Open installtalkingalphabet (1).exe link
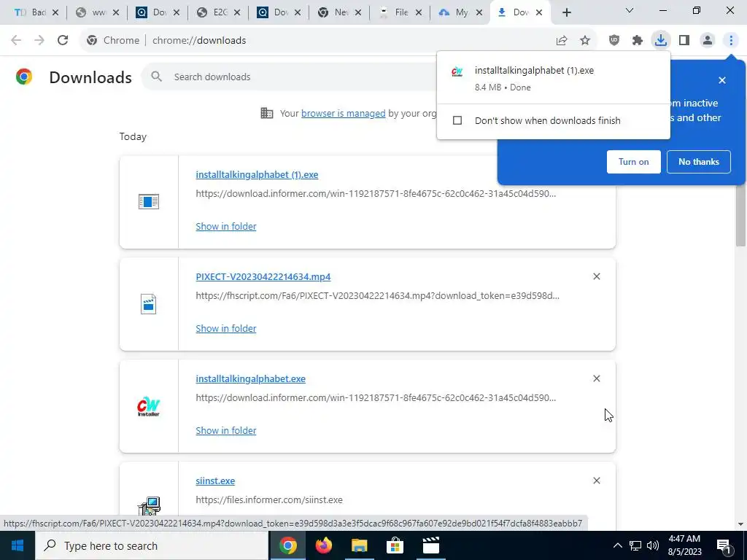 coord(257,175)
